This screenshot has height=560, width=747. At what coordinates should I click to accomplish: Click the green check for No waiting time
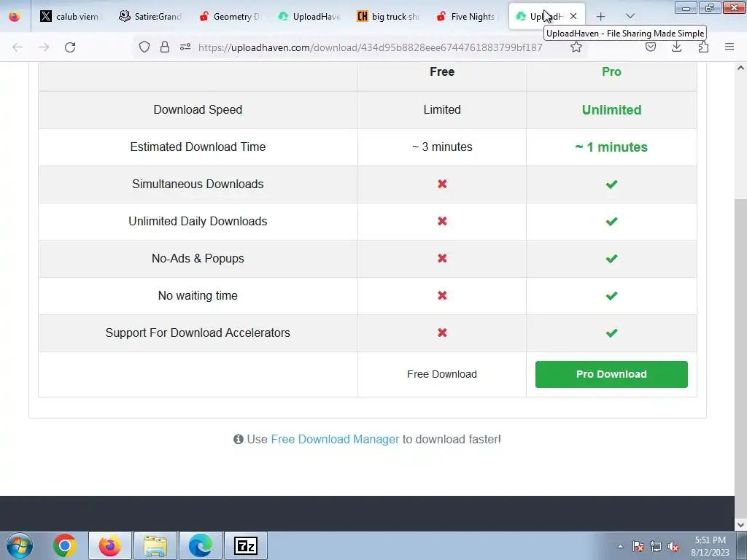(x=612, y=295)
